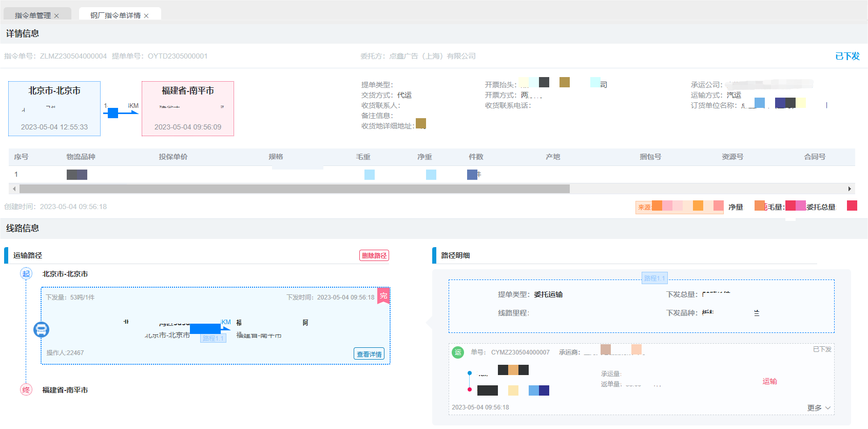The width and height of the screenshot is (868, 429).
Task: Click row number 1 in the table
Action: pyautogui.click(x=16, y=174)
